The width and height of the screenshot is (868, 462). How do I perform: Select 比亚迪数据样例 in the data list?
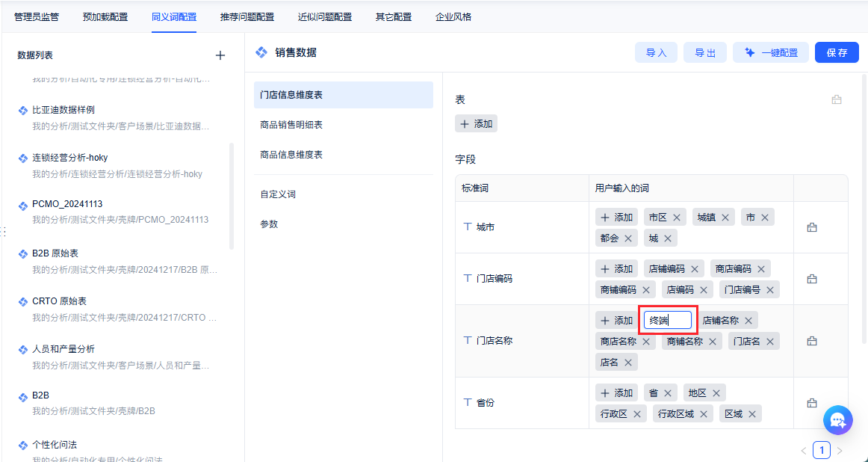point(63,110)
